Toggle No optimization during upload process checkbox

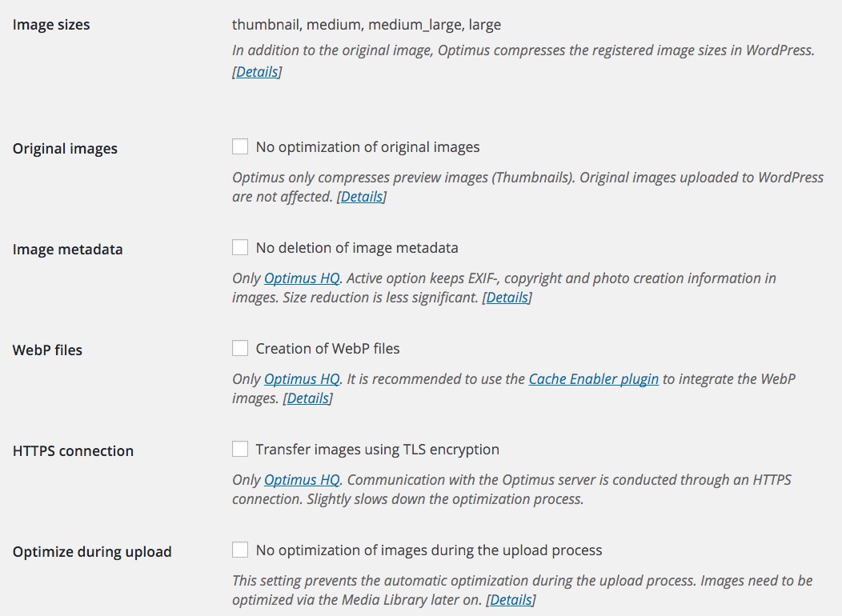point(240,550)
